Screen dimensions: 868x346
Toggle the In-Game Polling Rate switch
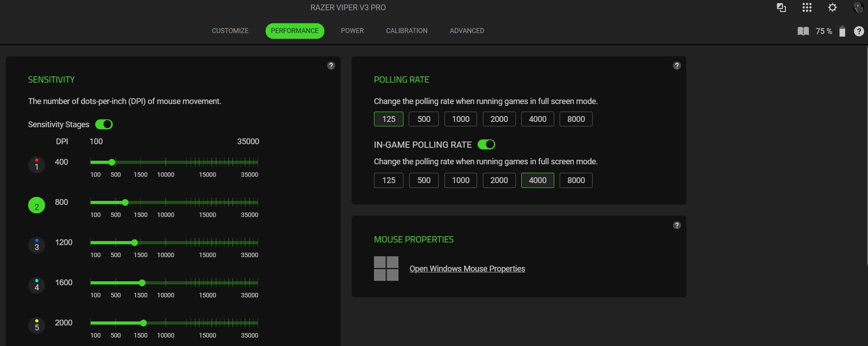point(486,145)
